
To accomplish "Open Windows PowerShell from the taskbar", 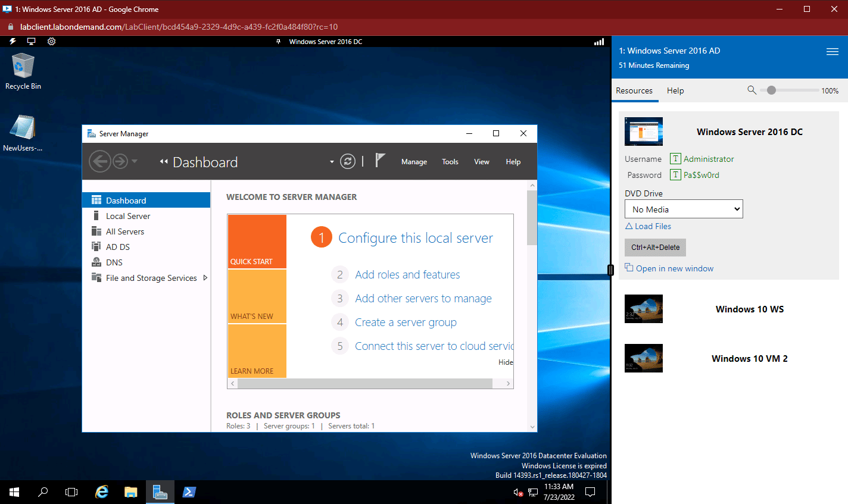I will pos(189,492).
